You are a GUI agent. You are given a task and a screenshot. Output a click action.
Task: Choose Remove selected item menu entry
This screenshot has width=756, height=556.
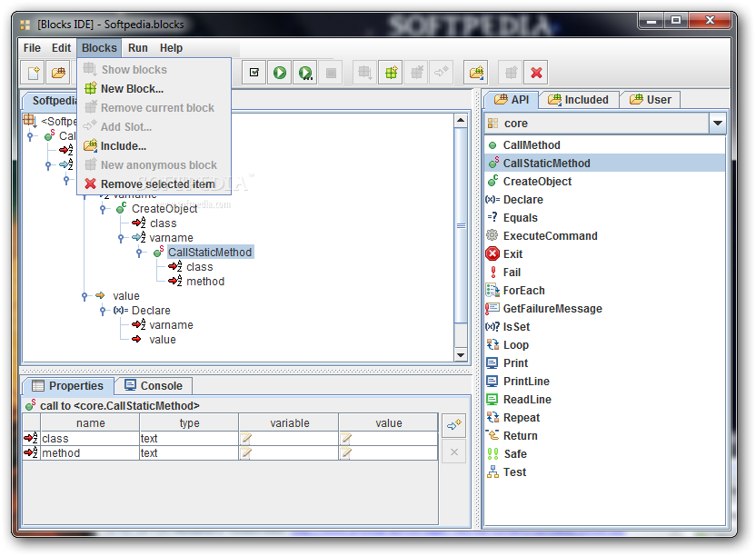click(x=154, y=184)
